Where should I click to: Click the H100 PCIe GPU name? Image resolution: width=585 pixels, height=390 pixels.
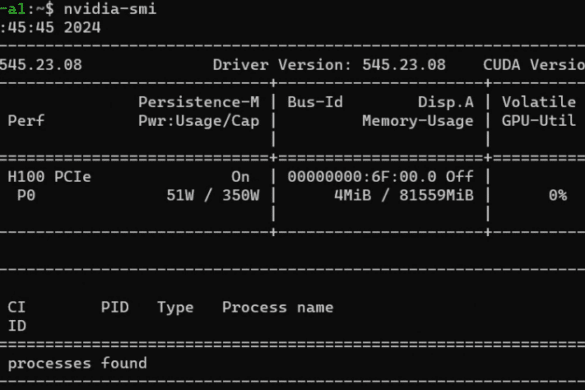click(x=49, y=177)
